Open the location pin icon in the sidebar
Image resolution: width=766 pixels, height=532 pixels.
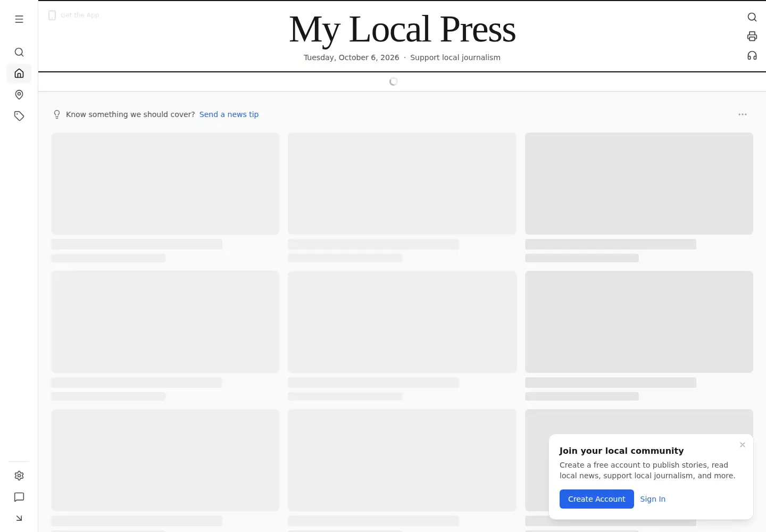(19, 95)
